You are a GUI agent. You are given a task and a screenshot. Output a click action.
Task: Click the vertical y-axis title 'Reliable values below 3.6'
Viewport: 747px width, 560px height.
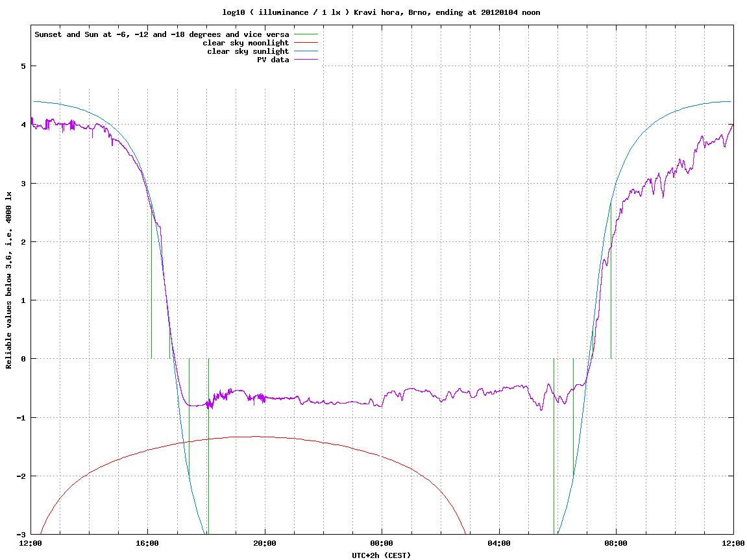(x=9, y=280)
